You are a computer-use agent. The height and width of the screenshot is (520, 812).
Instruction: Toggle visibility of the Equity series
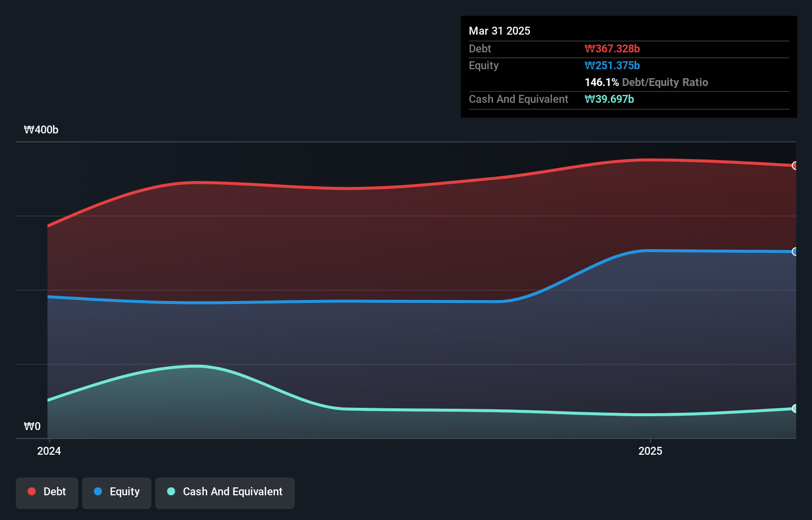pyautogui.click(x=117, y=492)
